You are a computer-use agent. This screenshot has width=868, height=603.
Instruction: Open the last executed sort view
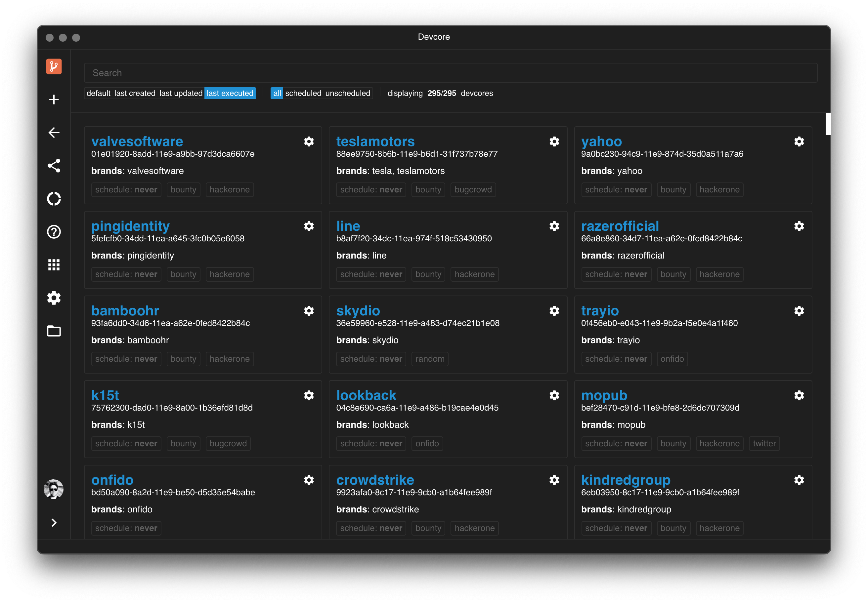click(x=230, y=93)
